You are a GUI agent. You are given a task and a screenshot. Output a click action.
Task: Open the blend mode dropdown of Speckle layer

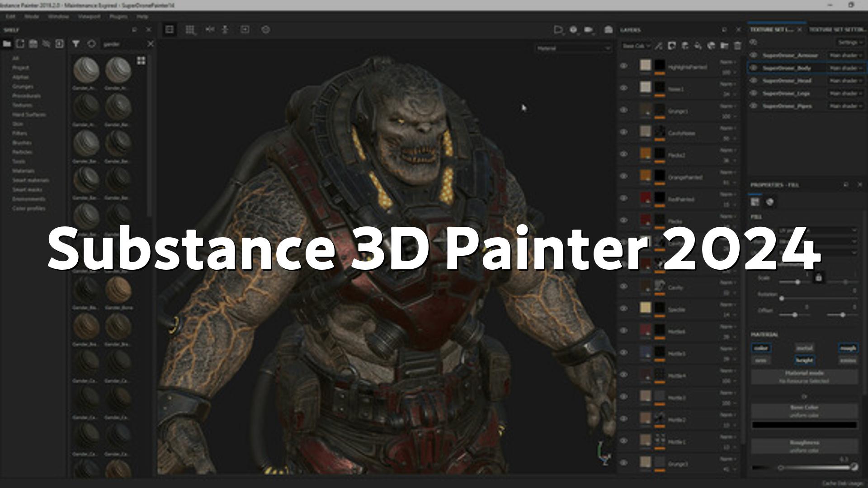pos(728,305)
